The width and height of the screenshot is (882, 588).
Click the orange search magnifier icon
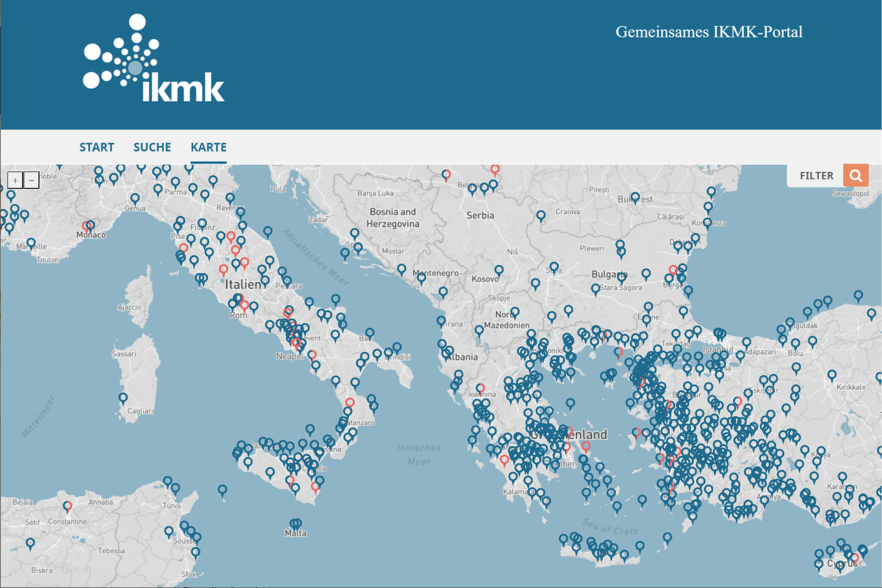[x=856, y=175]
